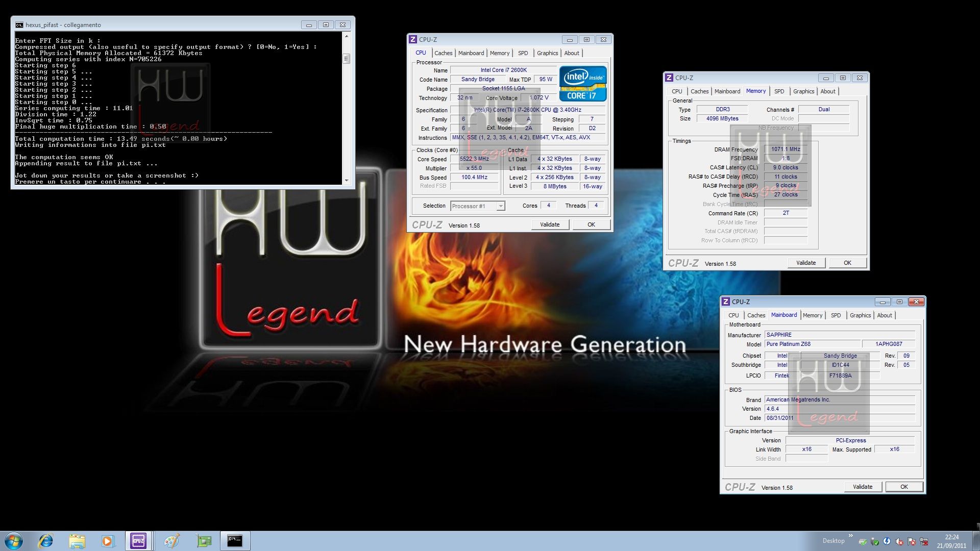Viewport: 980px width, 551px height.
Task: Switch to CPU tab in Memory CPU-Z window
Action: pyautogui.click(x=677, y=91)
